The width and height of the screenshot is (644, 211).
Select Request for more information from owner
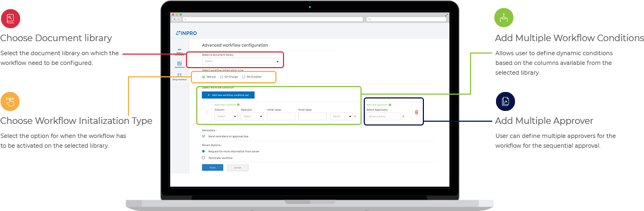[x=204, y=151]
